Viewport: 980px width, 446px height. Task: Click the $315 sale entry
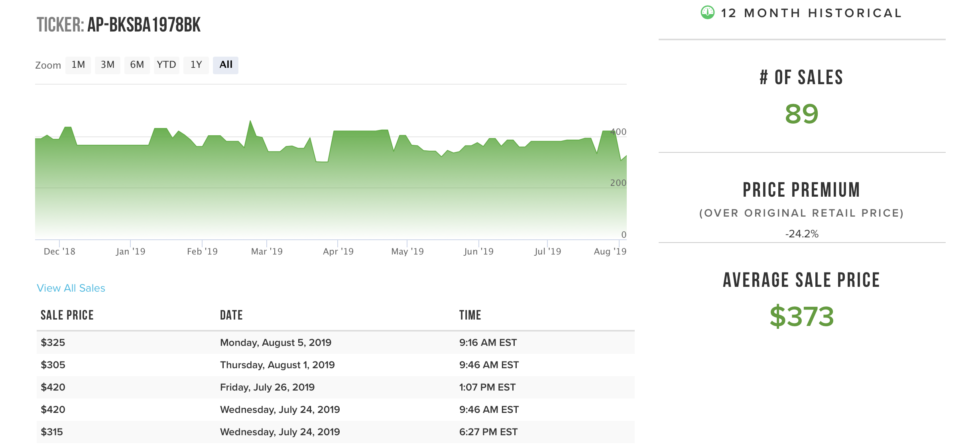pyautogui.click(x=52, y=432)
